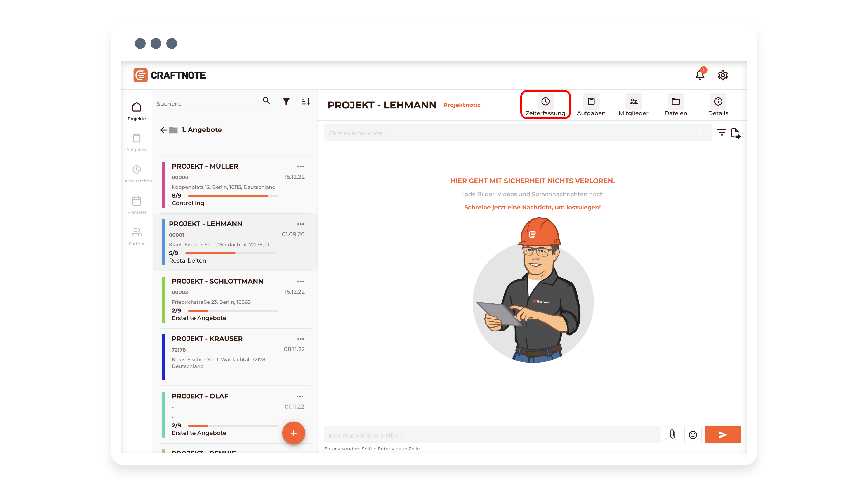The image size is (868, 488).
Task: Click the project filter funnel icon
Action: (x=286, y=101)
